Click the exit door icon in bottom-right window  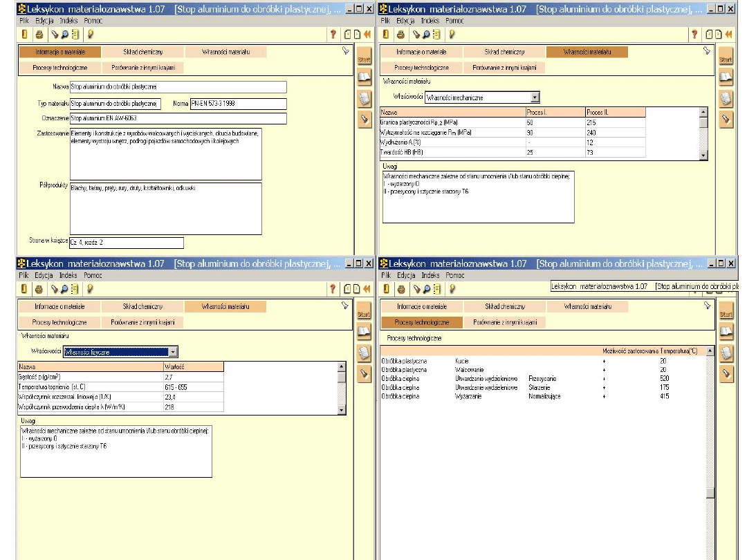(x=386, y=288)
